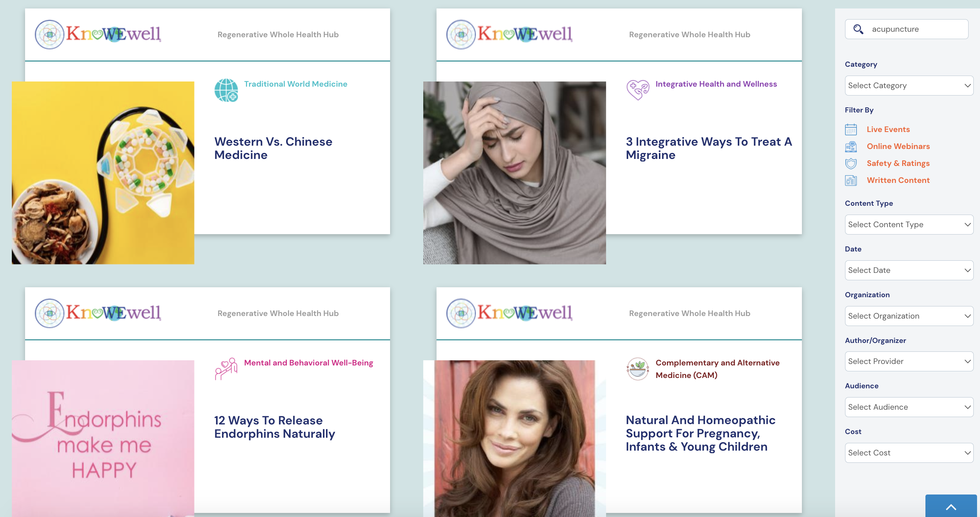The width and height of the screenshot is (980, 517).
Task: Open the Select Category dropdown
Action: pyautogui.click(x=909, y=86)
